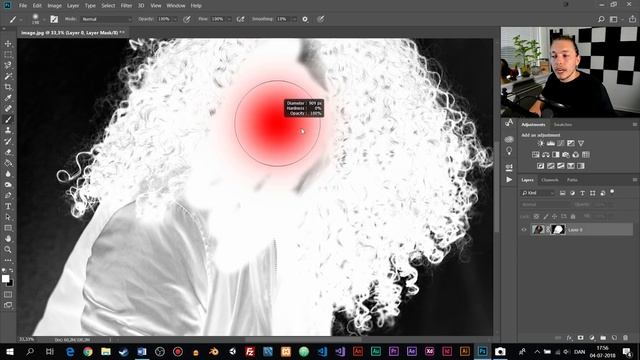Image resolution: width=640 pixels, height=360 pixels.
Task: Toggle pressure for opacity
Action: 187,19
